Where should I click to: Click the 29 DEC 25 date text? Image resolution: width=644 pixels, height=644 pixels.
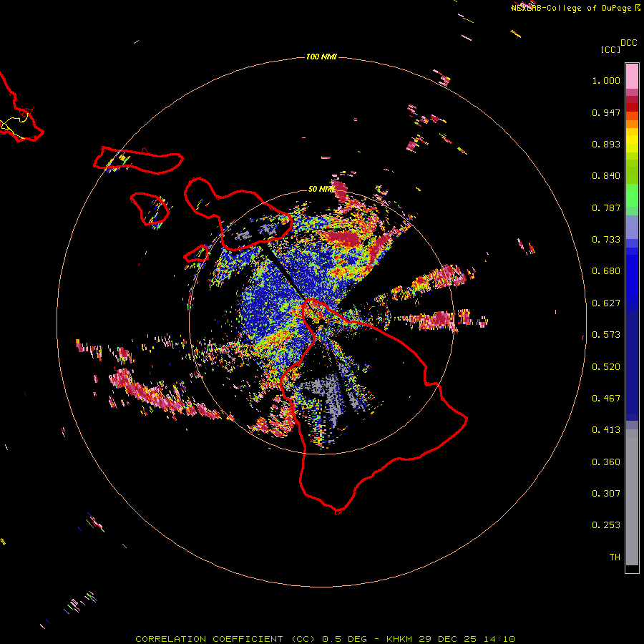click(448, 639)
